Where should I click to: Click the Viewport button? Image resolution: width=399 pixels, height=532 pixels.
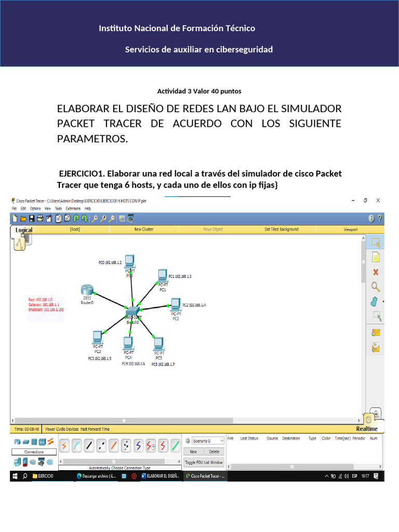click(351, 230)
